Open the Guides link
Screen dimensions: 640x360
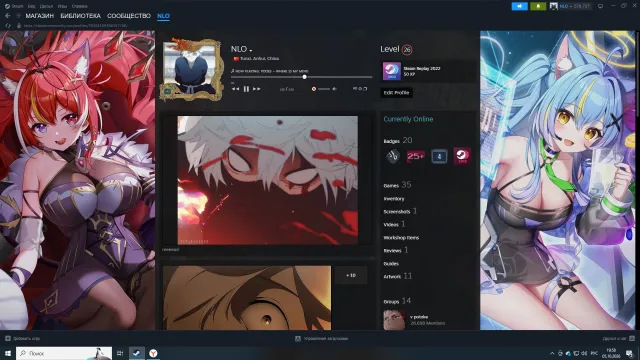[391, 264]
